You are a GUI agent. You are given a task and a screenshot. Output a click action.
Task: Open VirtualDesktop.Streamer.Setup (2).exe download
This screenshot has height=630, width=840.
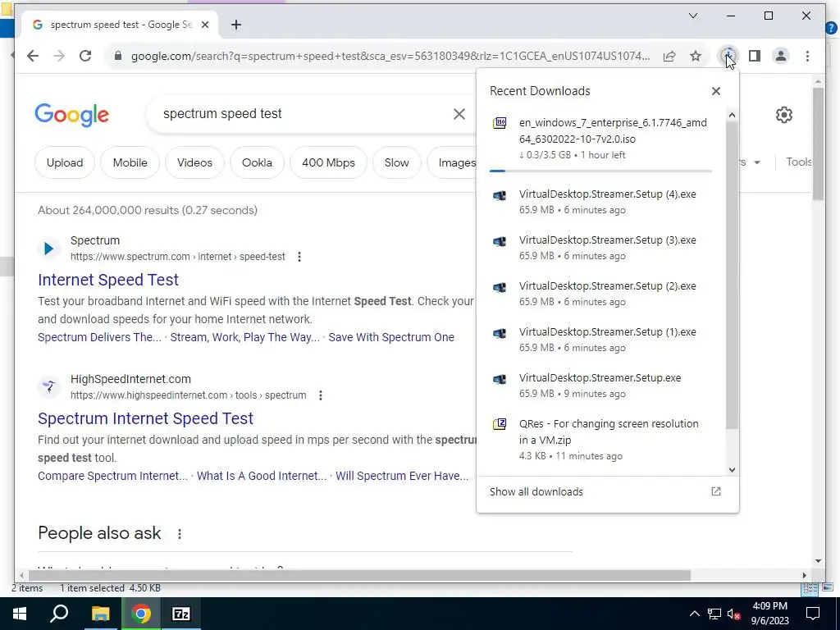pos(601,294)
